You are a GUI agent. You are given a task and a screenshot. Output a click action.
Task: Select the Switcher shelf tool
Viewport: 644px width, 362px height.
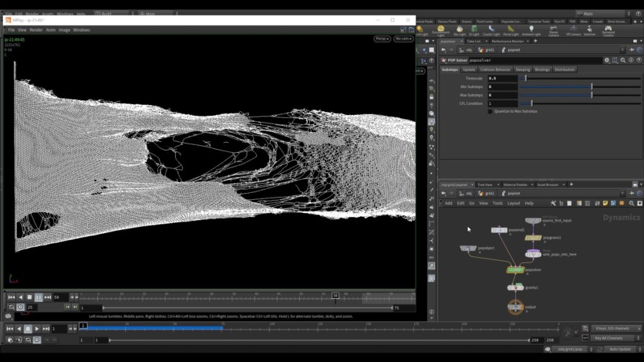(589, 30)
